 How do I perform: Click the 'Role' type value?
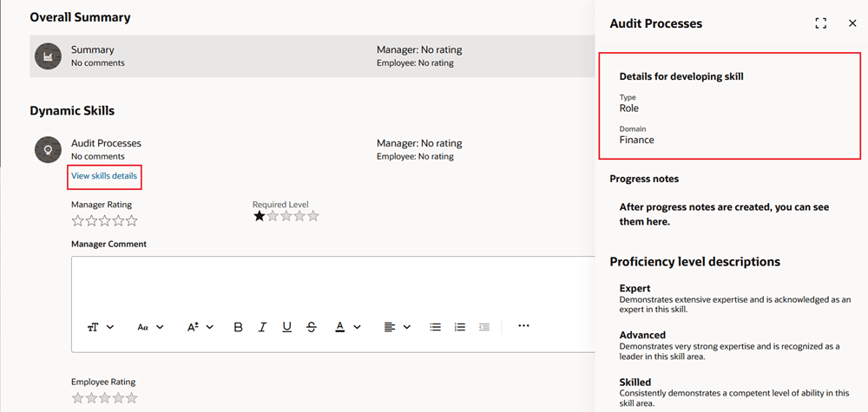[628, 108]
